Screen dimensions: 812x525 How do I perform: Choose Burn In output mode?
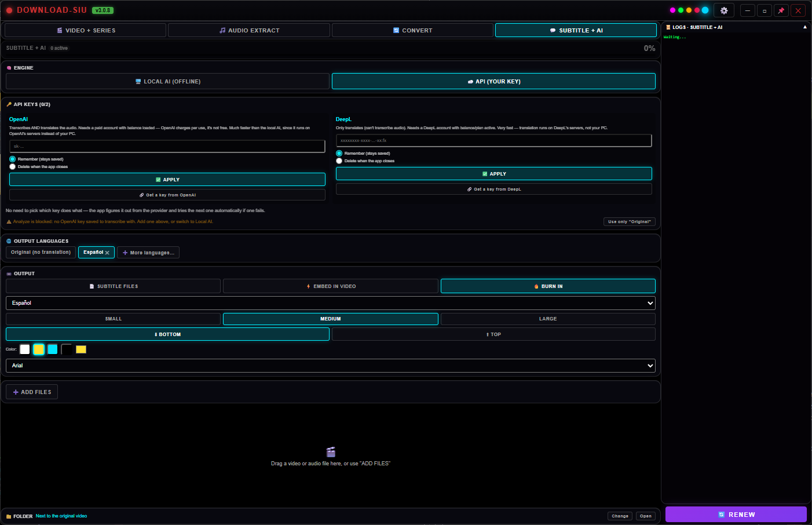click(x=548, y=286)
